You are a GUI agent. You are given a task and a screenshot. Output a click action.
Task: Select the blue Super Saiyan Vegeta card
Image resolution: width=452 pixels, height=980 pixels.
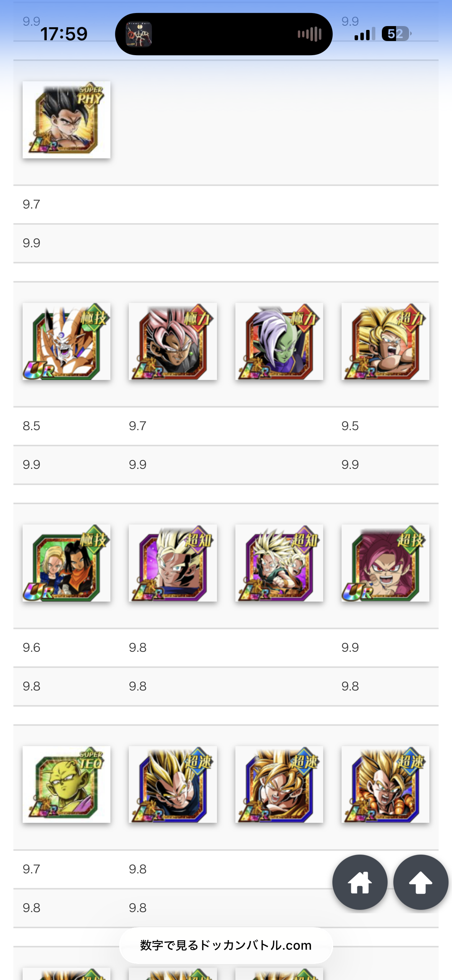tap(173, 784)
